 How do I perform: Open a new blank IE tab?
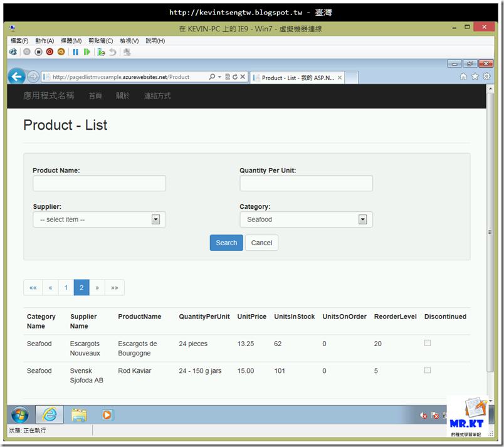352,78
